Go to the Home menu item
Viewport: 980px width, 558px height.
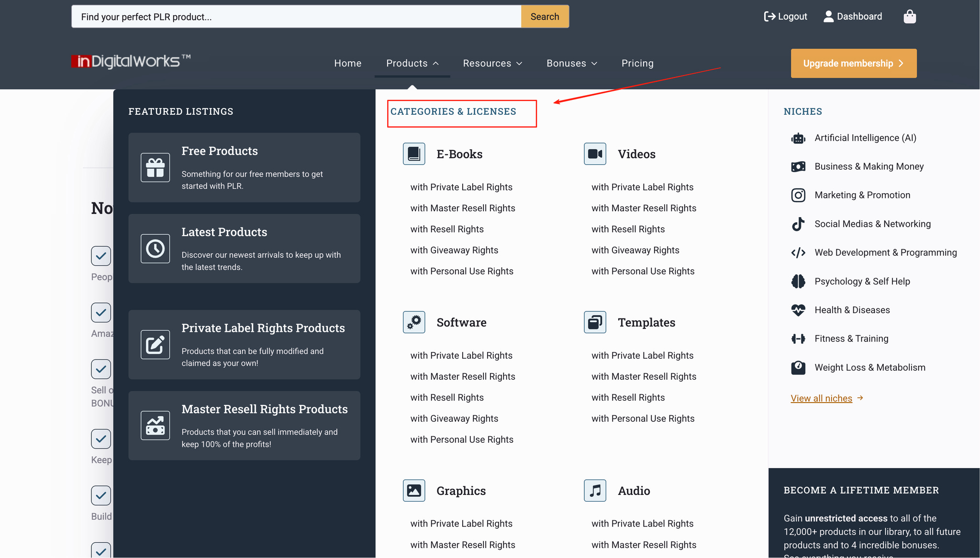[x=347, y=64]
